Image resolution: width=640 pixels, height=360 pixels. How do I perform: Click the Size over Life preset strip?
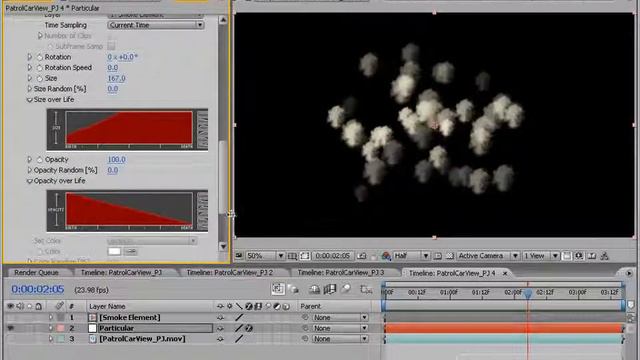(202, 129)
